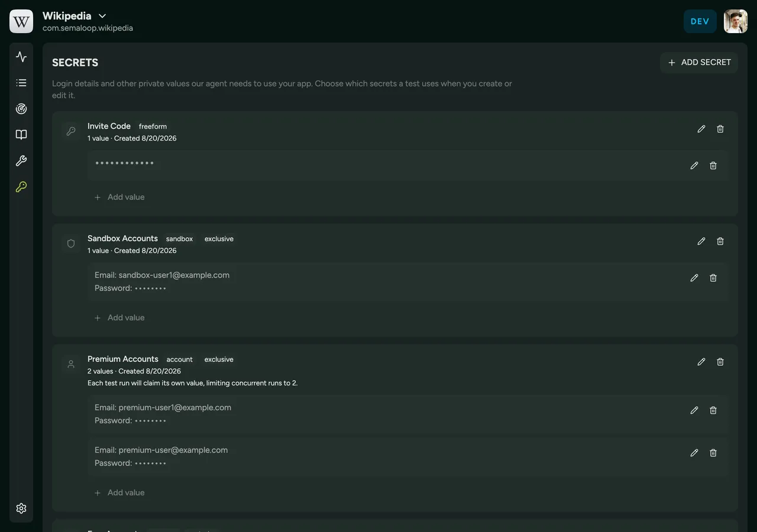Viewport: 757px width, 532px height.
Task: Open the activity pulse icon in sidebar
Action: coord(21,57)
